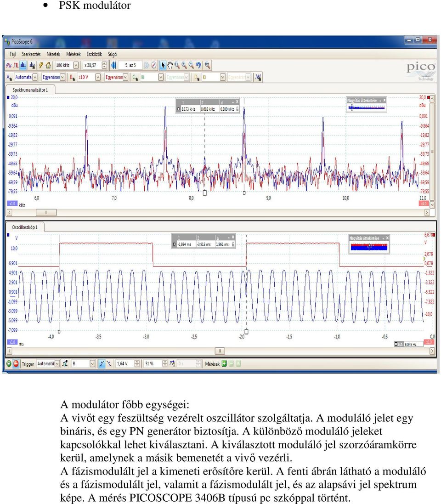Go to first buffer waveform arrow
This screenshot has height=504, width=441.
[x=113, y=65]
